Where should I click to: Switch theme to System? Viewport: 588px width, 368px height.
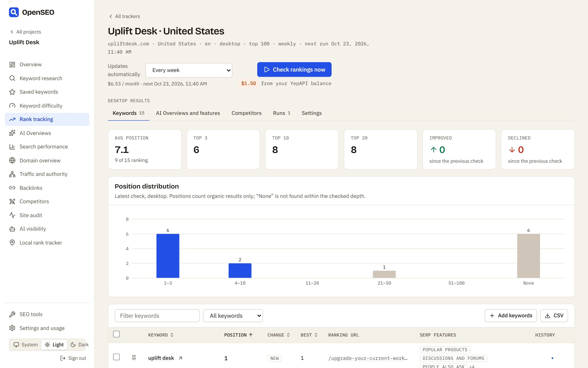[x=26, y=345]
